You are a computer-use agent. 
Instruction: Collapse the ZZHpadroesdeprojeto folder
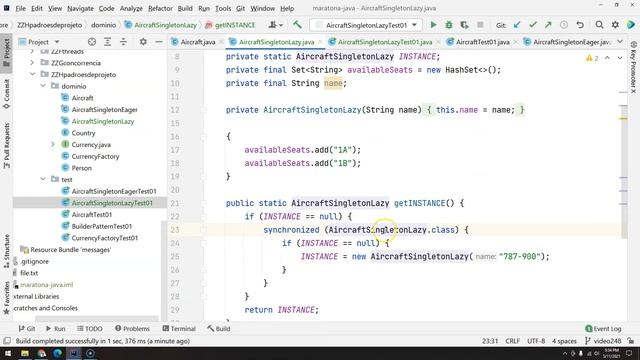click(33, 74)
